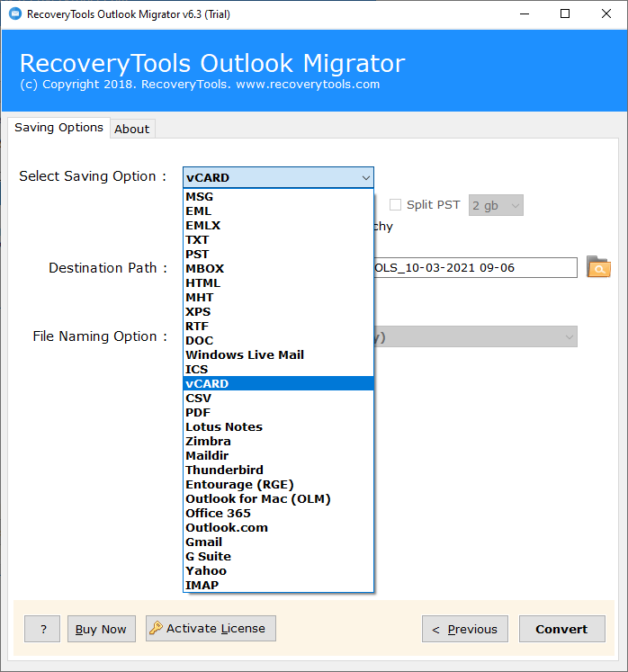Pick DOC from the format list
628x672 pixels.
pos(278,341)
